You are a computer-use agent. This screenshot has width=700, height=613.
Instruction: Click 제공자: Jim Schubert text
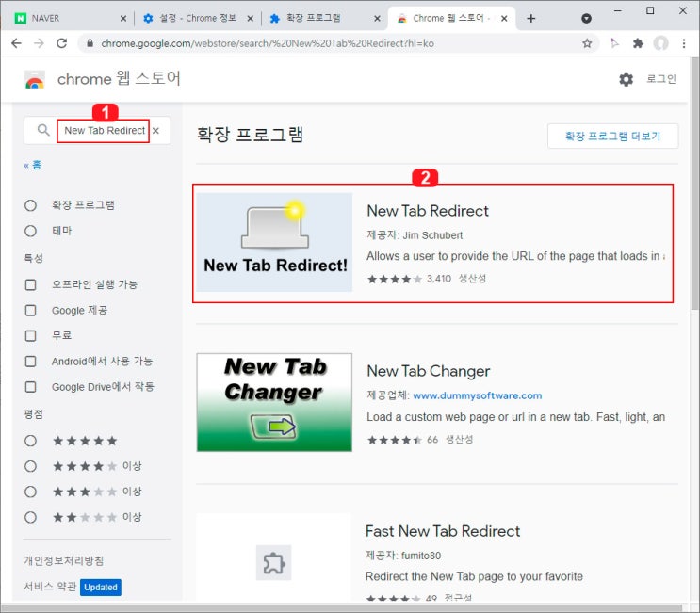click(x=415, y=235)
